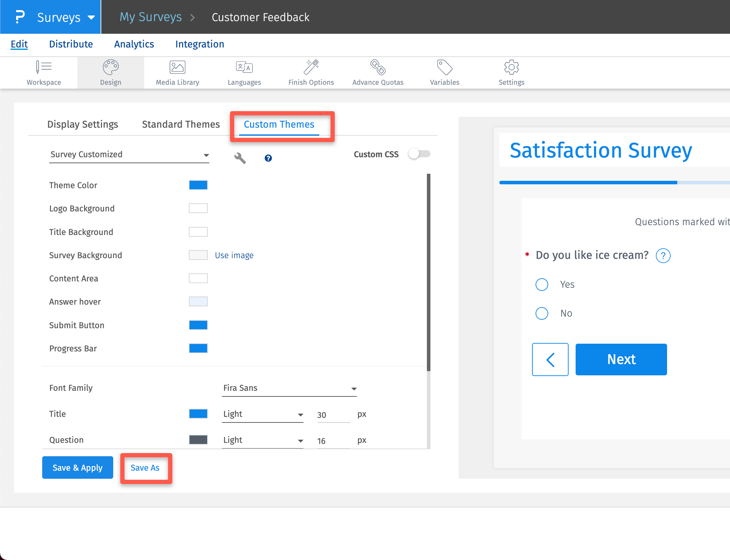Select the No radio button
The width and height of the screenshot is (730, 560).
tap(542, 313)
